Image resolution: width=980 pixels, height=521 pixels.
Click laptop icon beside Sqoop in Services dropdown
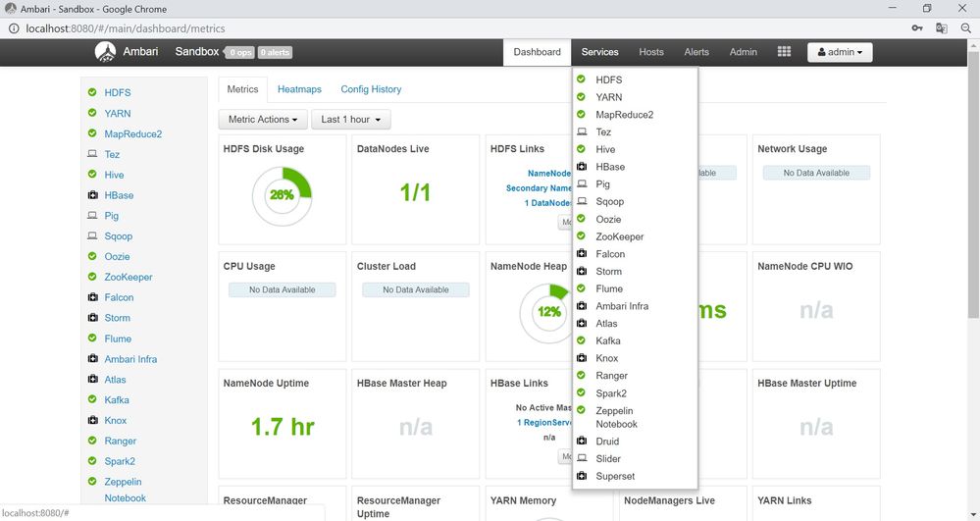pos(582,201)
